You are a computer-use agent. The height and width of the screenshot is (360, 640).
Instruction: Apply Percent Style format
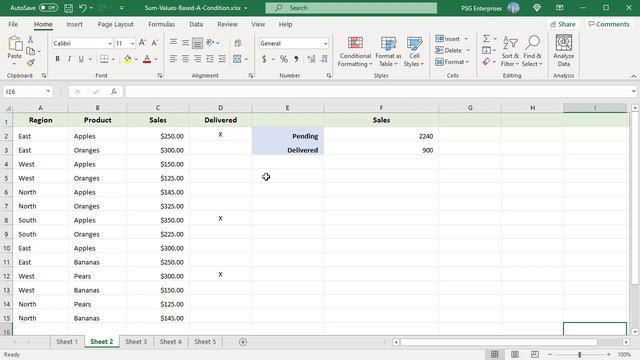pyautogui.click(x=284, y=59)
